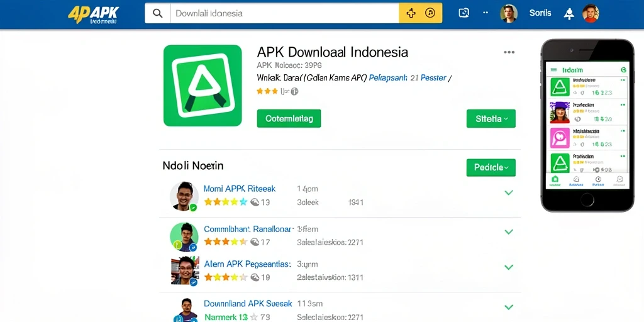Open the "Comnnlbhant Ranallonar" review link
Screen dimensions: 644x322
(248, 229)
